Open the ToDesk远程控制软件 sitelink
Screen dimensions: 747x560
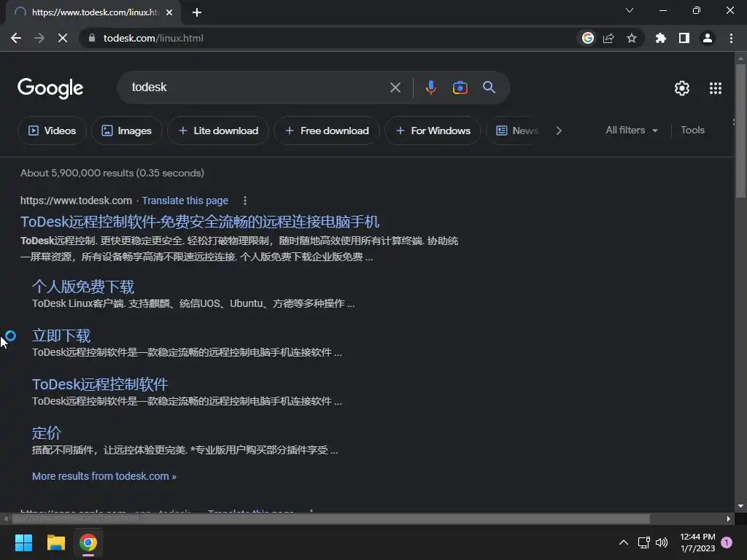coord(100,384)
